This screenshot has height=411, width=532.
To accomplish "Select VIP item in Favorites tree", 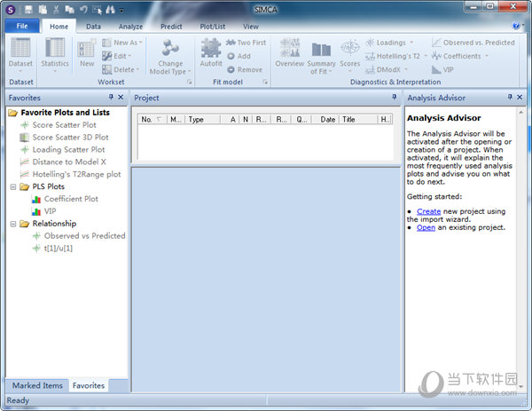I will pyautogui.click(x=50, y=211).
